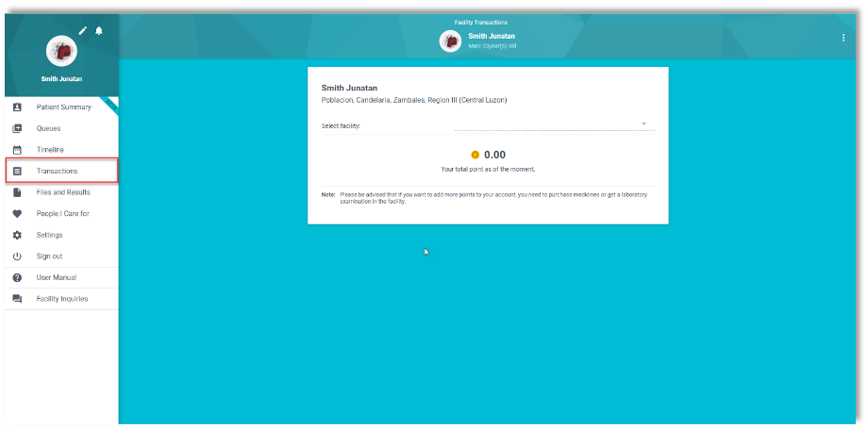The width and height of the screenshot is (868, 428).
Task: Expand the Select facility dropdown arrow
Action: click(x=644, y=123)
